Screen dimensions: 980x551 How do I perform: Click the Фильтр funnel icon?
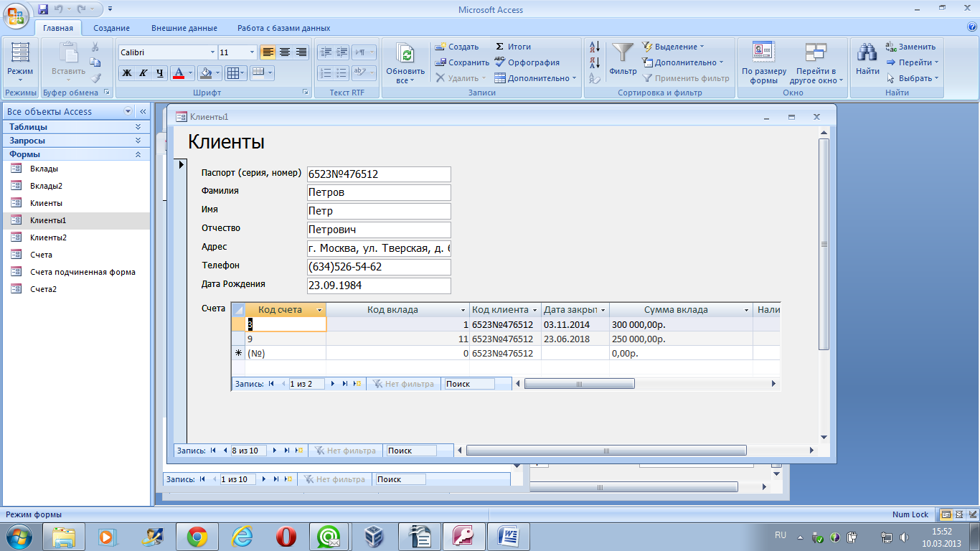click(623, 53)
